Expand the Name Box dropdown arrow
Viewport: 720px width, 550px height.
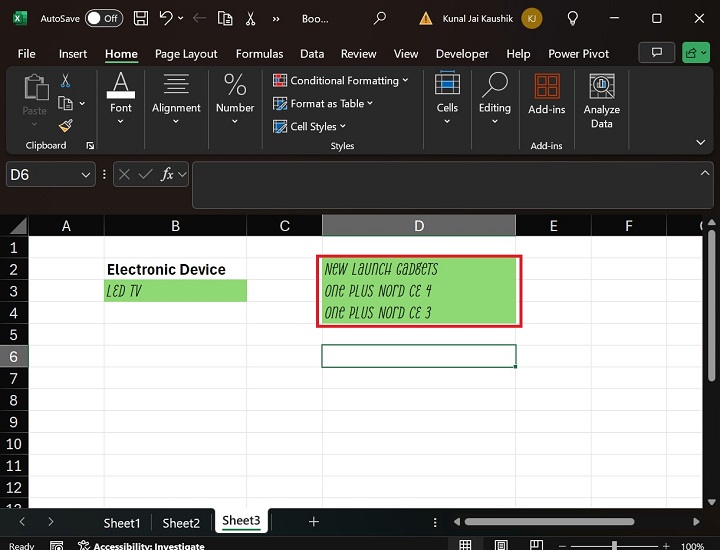point(86,174)
